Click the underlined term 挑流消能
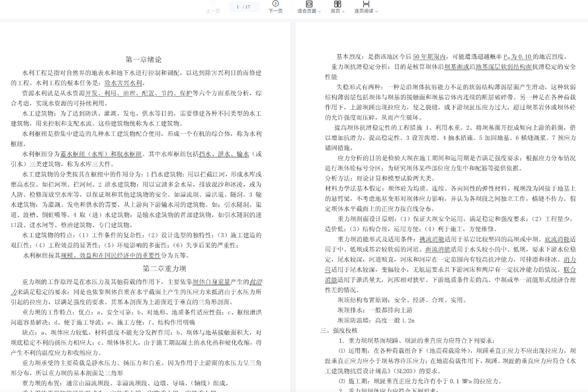 pos(432,239)
